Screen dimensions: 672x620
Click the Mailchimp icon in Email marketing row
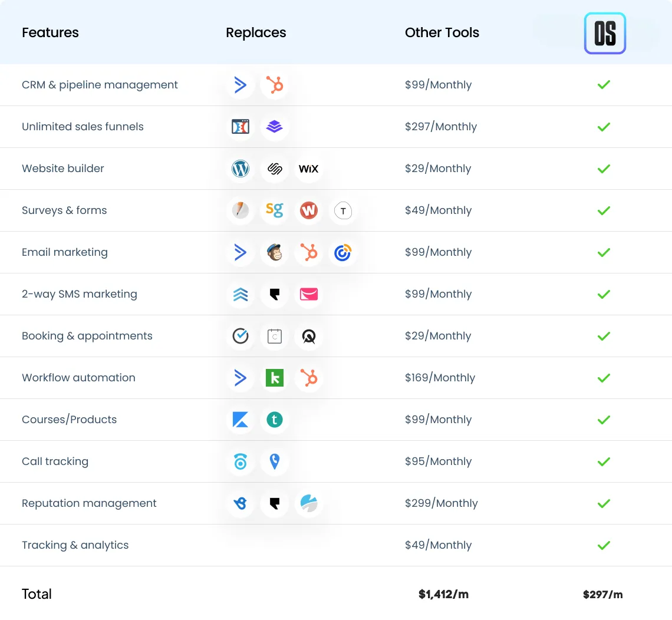click(274, 252)
